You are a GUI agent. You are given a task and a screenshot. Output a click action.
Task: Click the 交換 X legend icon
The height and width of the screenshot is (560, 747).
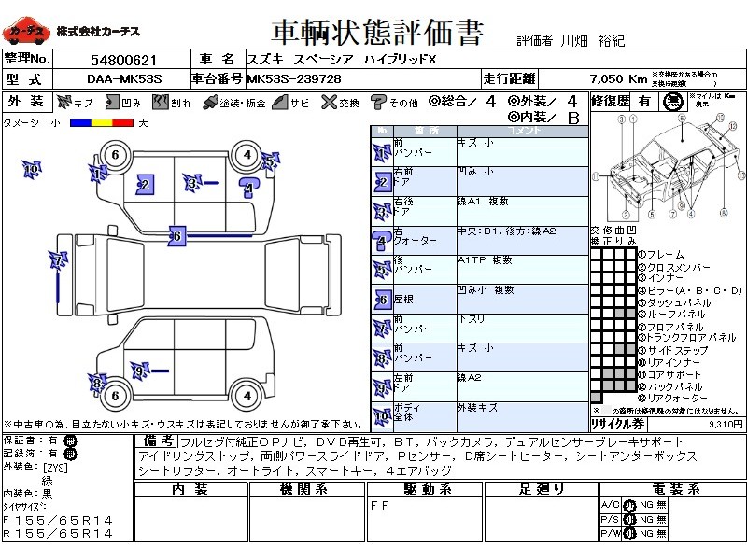[329, 102]
